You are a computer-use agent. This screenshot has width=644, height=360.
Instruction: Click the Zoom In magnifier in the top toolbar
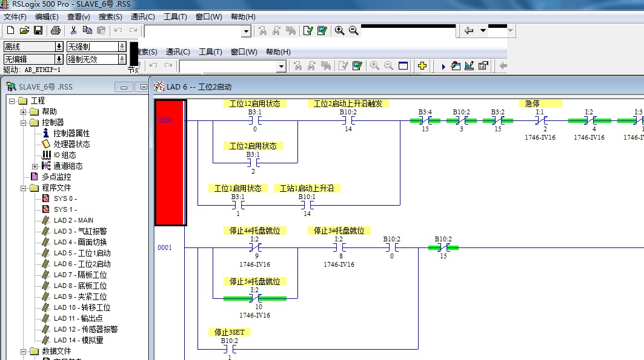click(x=339, y=30)
